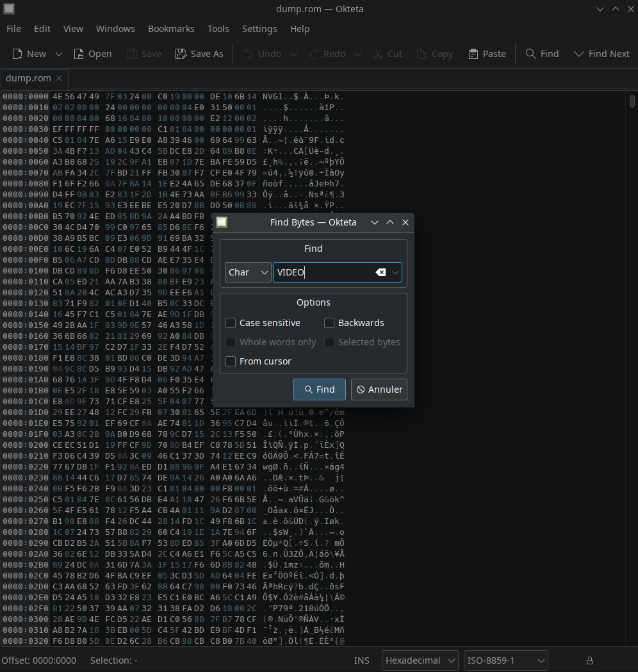Open the ISO-8859-1 charset dropdown
Image resolution: width=638 pixels, height=672 pixels.
coord(505,660)
